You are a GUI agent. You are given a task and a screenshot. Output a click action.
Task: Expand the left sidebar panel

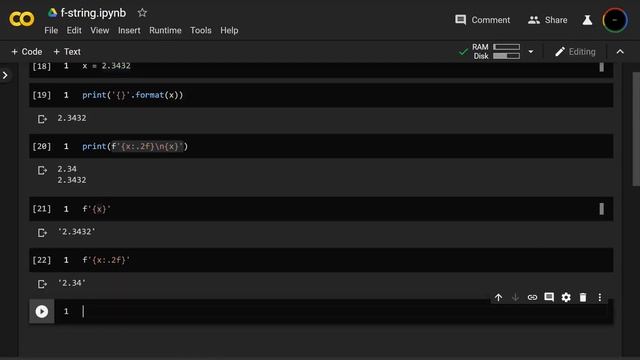(5, 75)
